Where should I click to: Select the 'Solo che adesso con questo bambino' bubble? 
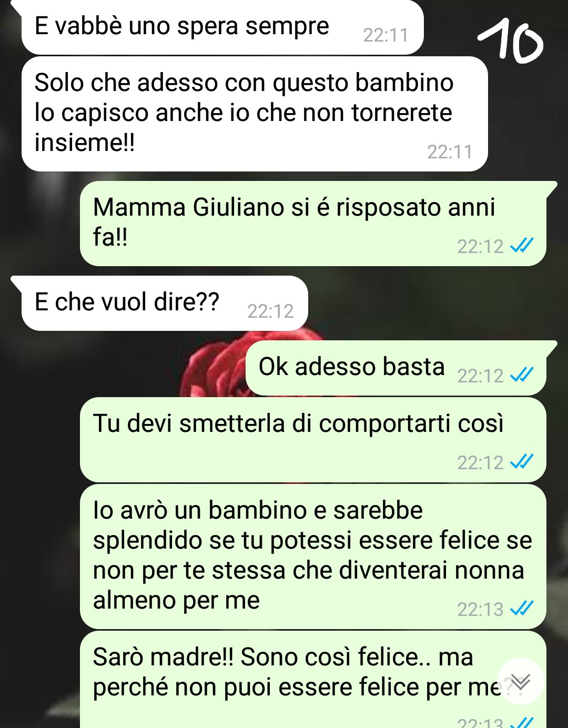click(x=255, y=114)
